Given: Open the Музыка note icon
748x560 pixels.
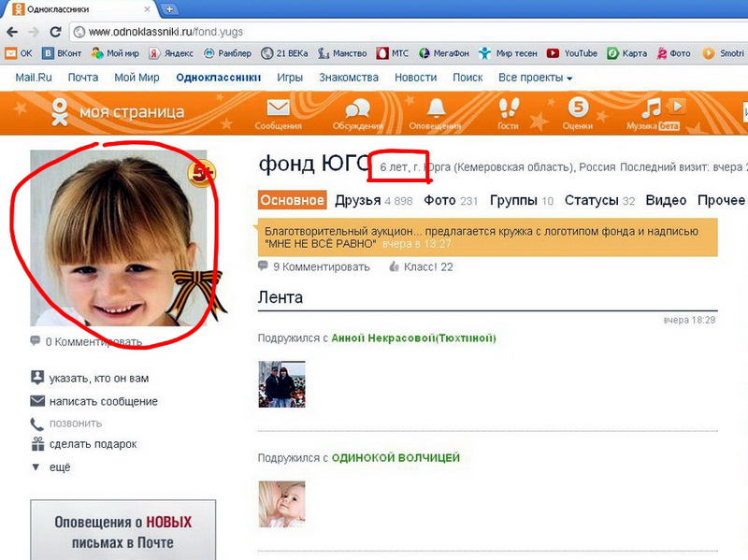Looking at the screenshot, I should click(654, 107).
